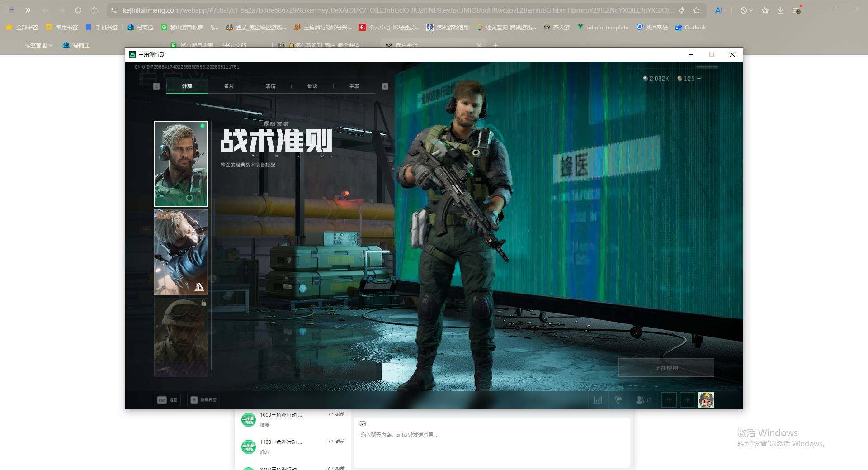Switch to the 表情 tab

coord(270,86)
